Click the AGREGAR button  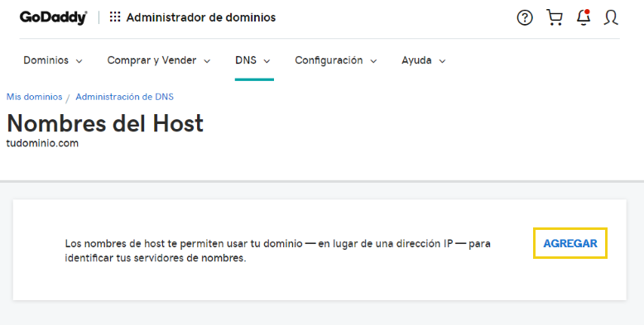click(570, 243)
